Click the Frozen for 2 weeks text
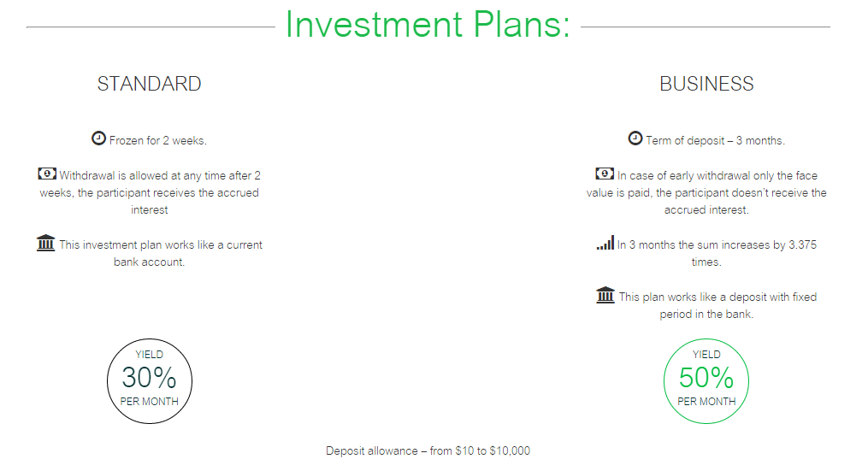Screen dimensions: 868x465 (157, 140)
